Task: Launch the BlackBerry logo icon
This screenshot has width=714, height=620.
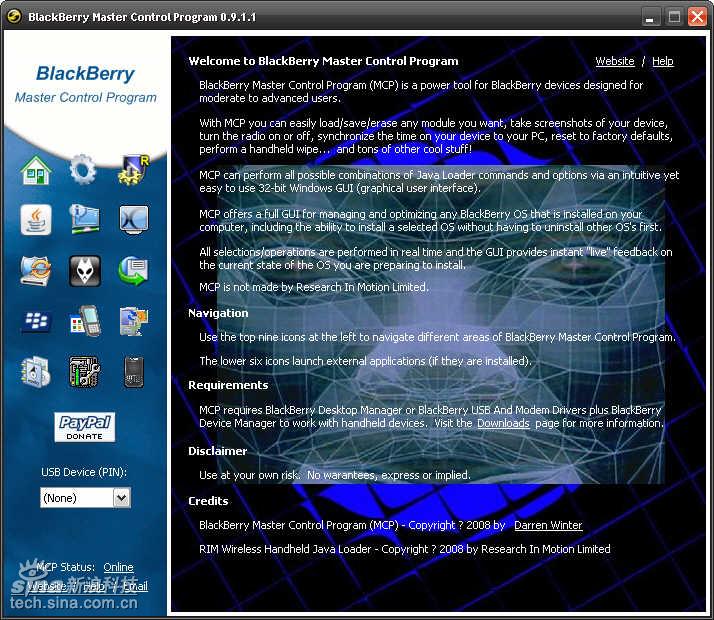Action: tap(36, 321)
